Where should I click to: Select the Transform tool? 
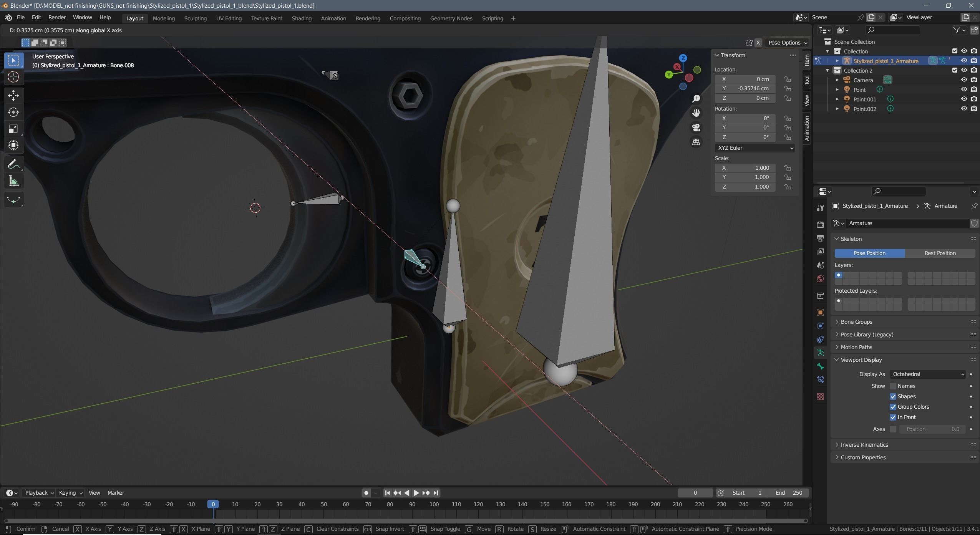pos(13,145)
